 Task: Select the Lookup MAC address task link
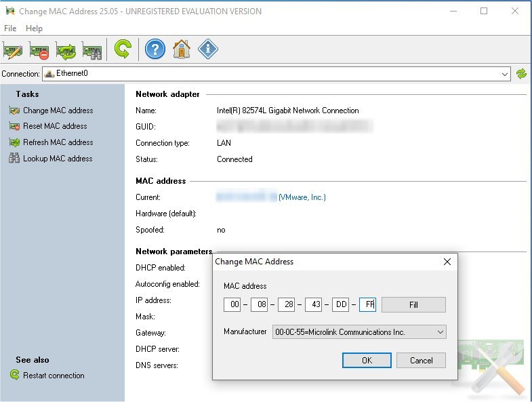[58, 159]
